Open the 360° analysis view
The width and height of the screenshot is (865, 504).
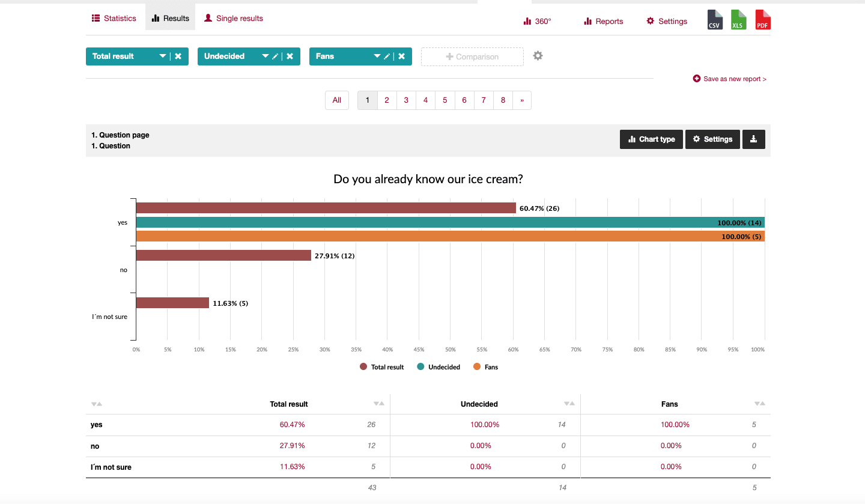(x=536, y=20)
